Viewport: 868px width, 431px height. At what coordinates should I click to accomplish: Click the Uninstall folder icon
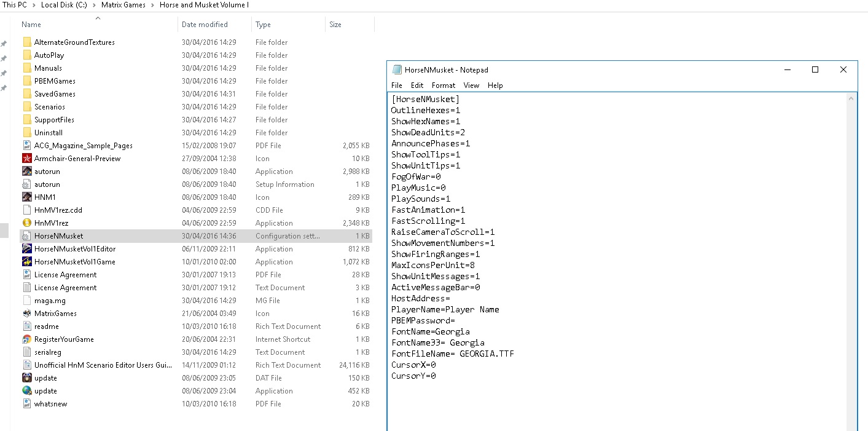click(x=27, y=133)
